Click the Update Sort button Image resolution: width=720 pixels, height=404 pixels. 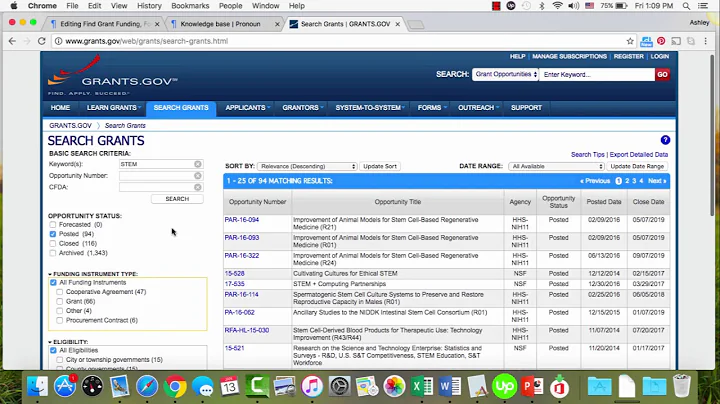380,166
